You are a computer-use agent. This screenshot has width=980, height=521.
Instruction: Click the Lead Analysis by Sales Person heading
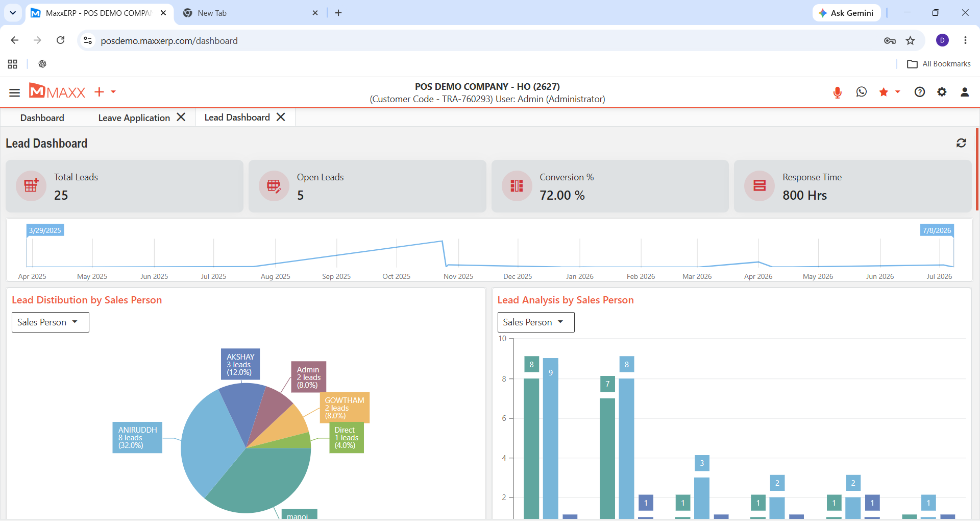tap(566, 300)
